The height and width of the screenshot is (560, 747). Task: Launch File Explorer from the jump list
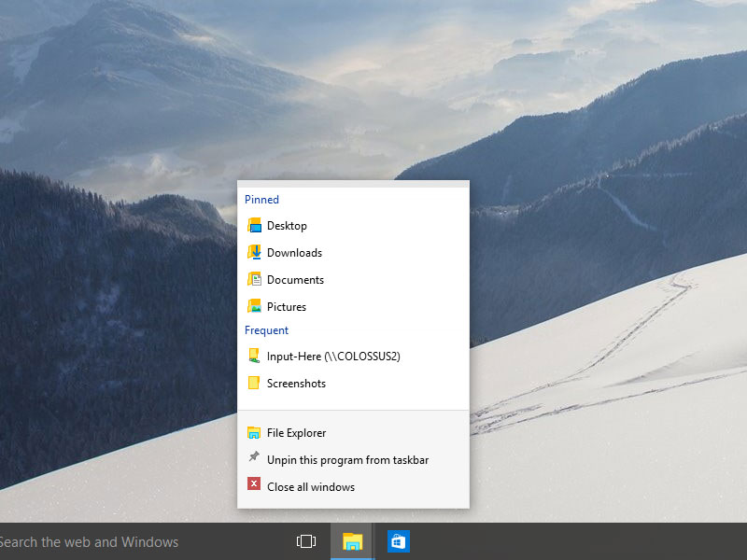tap(353, 433)
